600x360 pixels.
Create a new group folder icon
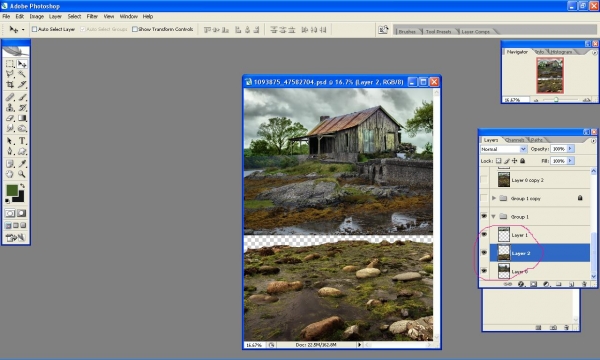point(559,284)
